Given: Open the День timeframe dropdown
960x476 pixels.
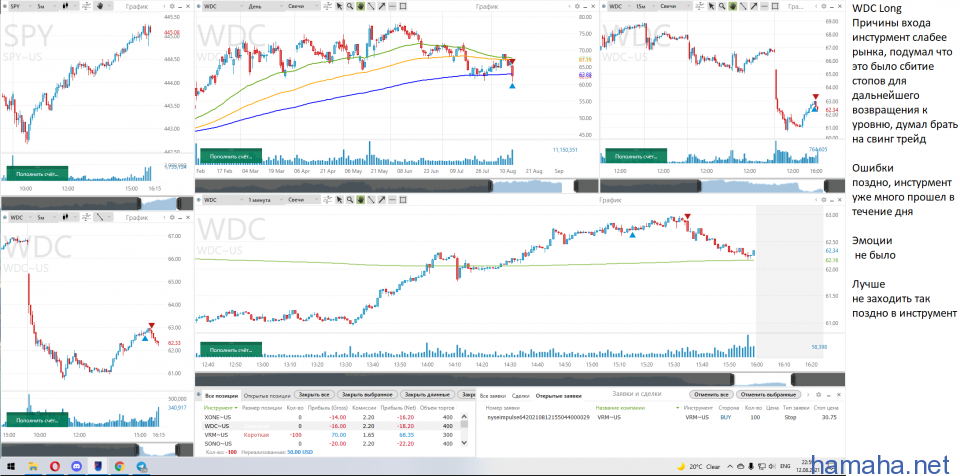Looking at the screenshot, I should tap(264, 6).
